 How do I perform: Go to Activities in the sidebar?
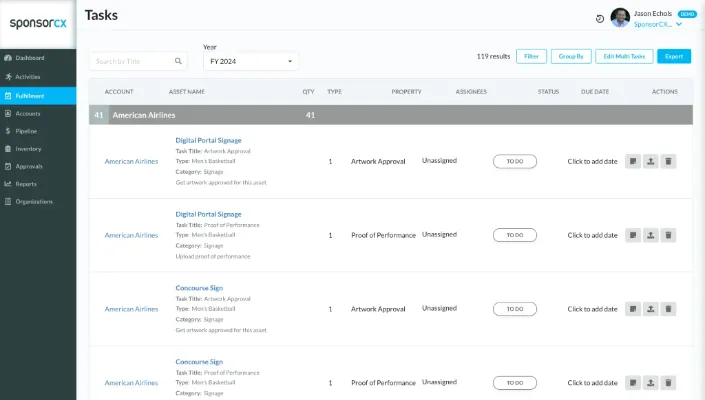[x=38, y=77]
